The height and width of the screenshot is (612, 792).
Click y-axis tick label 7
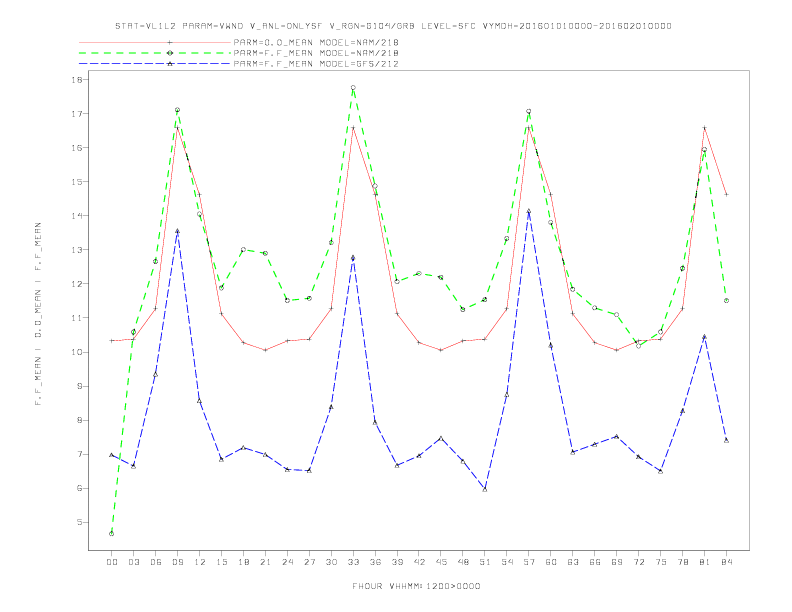pos(82,454)
